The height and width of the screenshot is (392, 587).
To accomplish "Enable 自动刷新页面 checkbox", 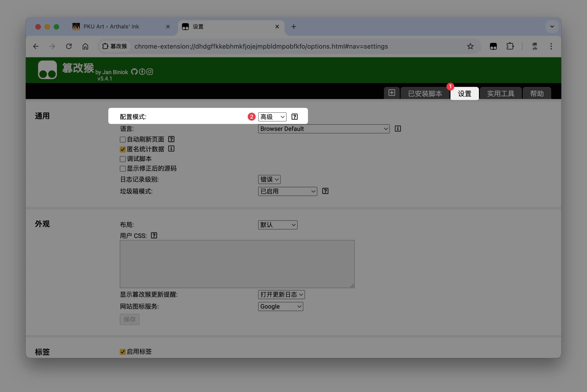I will pyautogui.click(x=123, y=140).
